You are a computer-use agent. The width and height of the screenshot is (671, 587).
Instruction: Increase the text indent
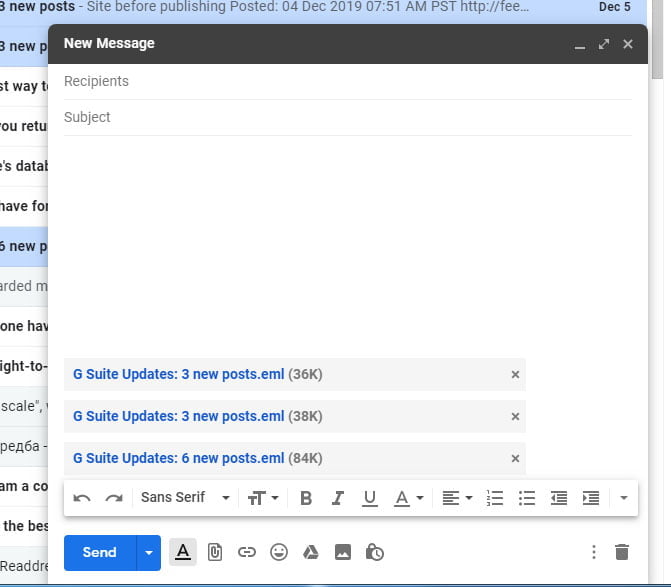591,498
